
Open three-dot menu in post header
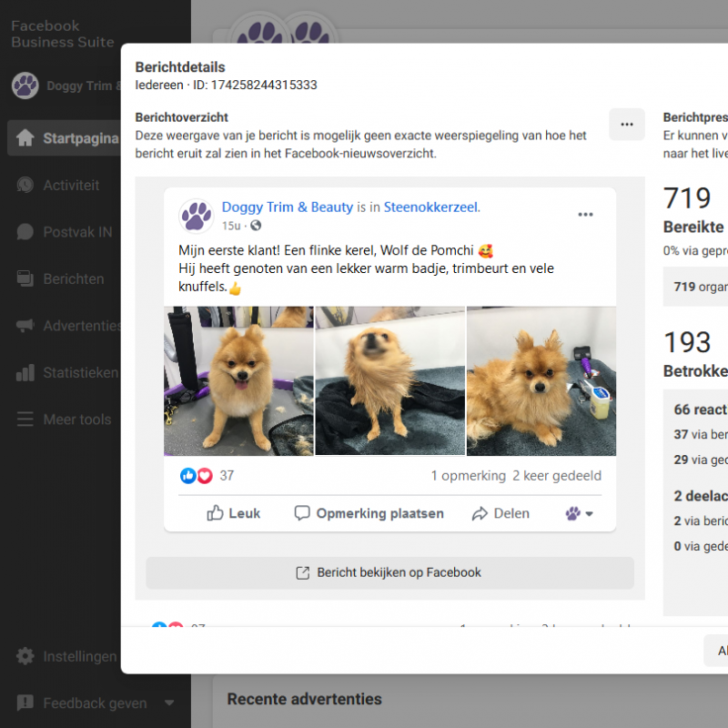585,215
